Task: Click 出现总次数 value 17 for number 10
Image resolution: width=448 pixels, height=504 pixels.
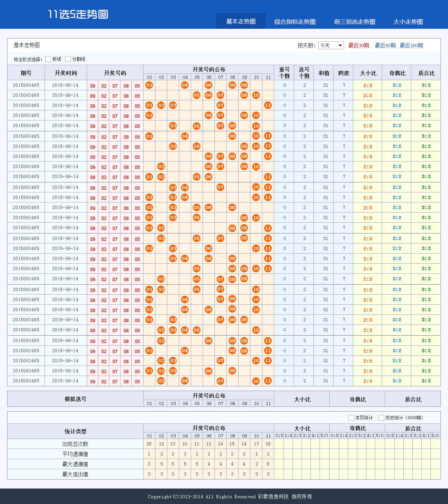Action: tap(256, 444)
